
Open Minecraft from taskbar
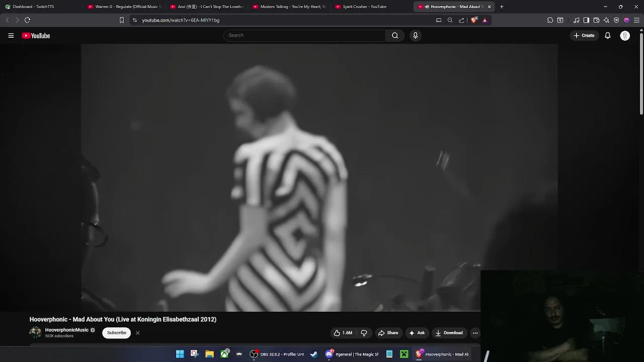coord(404,354)
